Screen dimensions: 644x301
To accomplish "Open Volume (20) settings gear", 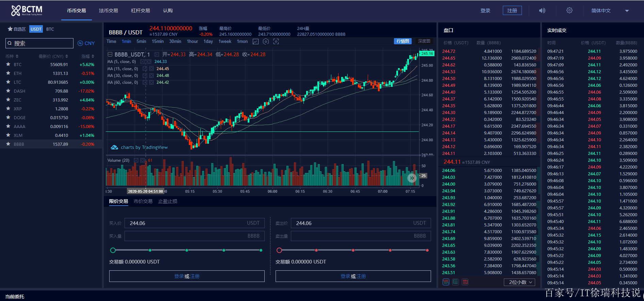I will pyautogui.click(x=136, y=160).
